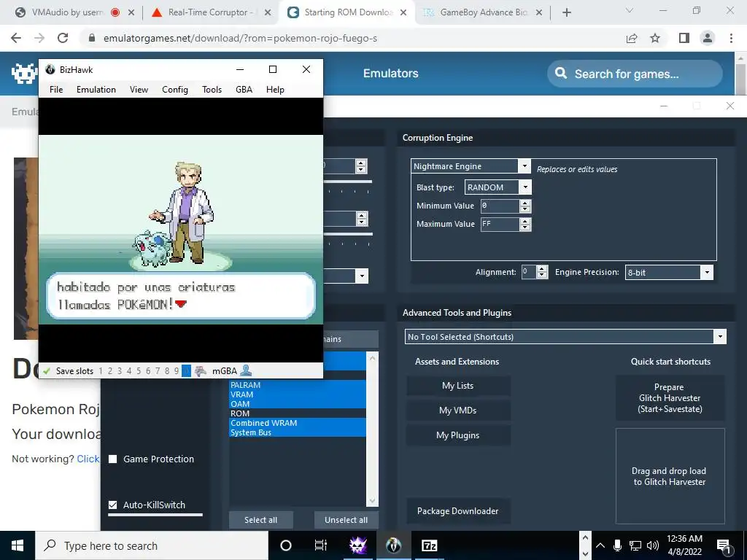The width and height of the screenshot is (747, 560).
Task: Switch to the Real-Time Corruptor browser tab
Action: coord(211,12)
